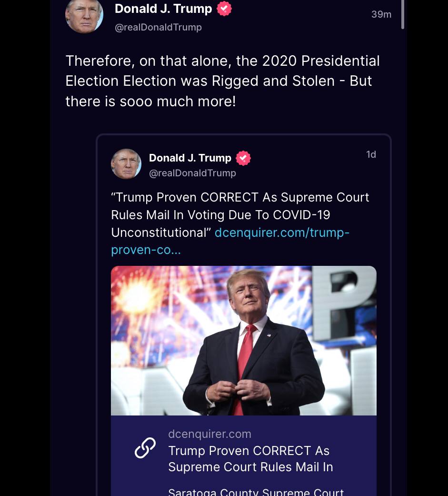Viewport: 448px width, 496px height.
Task: Click the @realDonaldTrump handle in the quoted post
Action: click(x=192, y=173)
